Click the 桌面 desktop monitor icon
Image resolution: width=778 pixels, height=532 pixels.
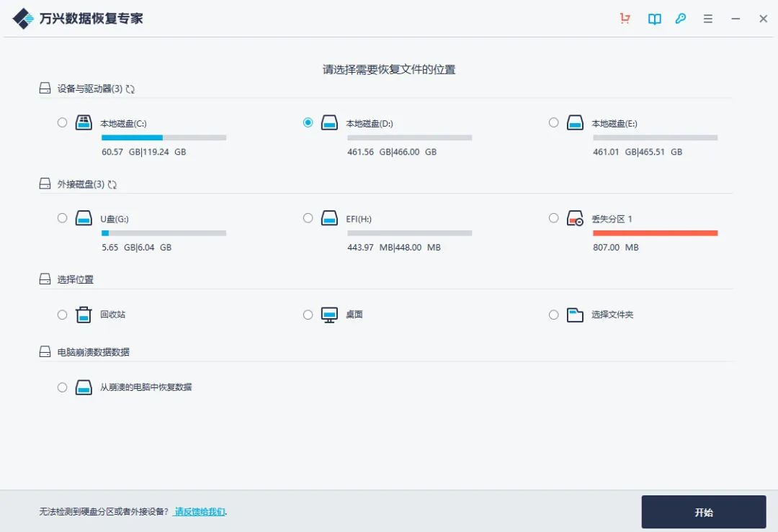point(330,314)
